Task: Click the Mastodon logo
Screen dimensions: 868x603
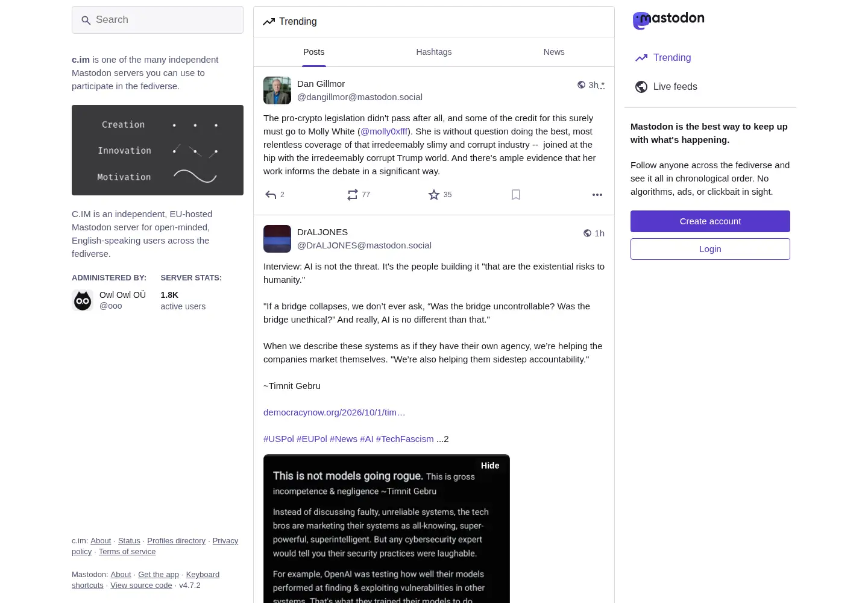Action: pos(668,20)
